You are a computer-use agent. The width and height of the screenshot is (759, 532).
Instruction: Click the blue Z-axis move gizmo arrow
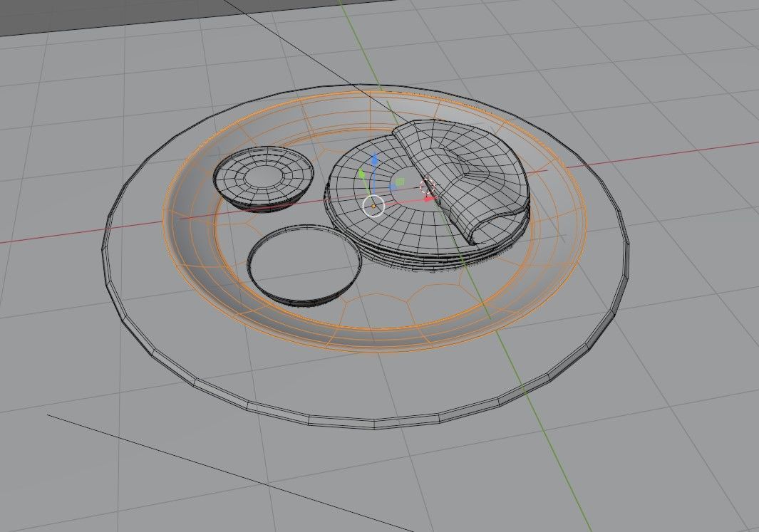(374, 159)
